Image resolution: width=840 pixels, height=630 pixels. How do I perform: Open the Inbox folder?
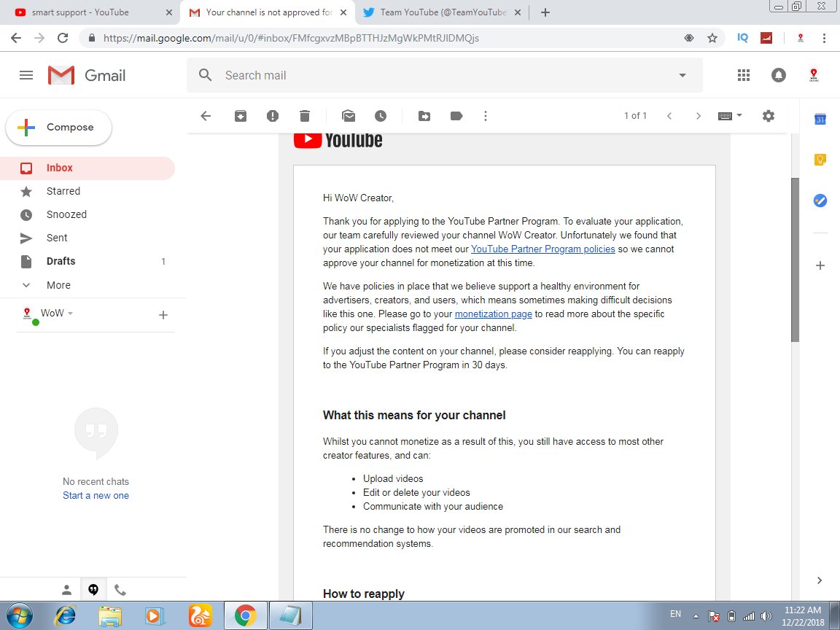(x=87, y=168)
